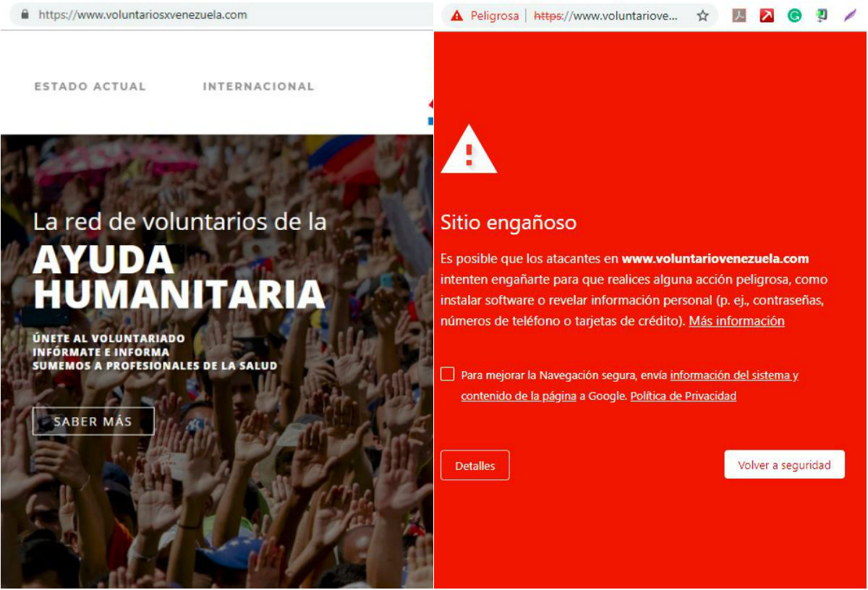This screenshot has height=590, width=868.
Task: Open the Adobe Acrobat PDF extension icon
Action: tap(739, 15)
